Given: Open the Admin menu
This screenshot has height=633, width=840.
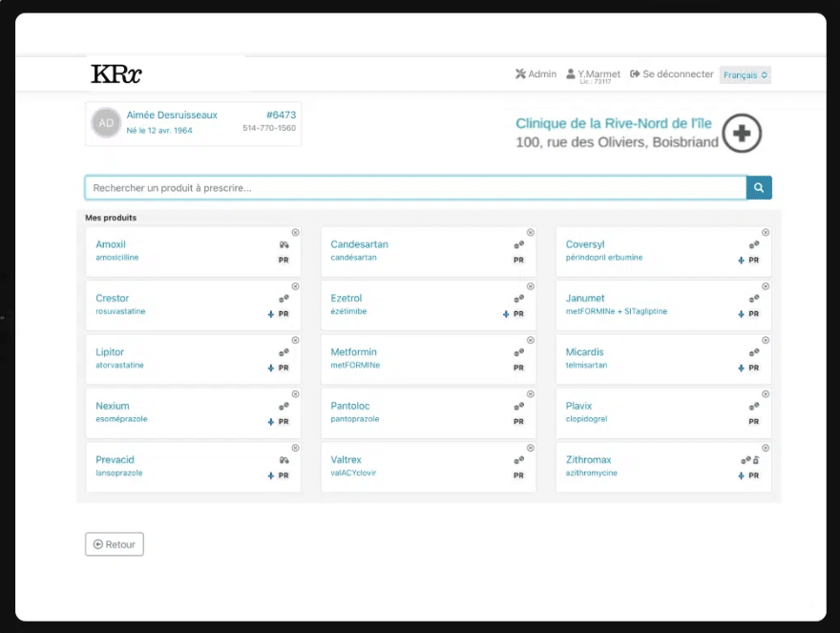Looking at the screenshot, I should (535, 74).
